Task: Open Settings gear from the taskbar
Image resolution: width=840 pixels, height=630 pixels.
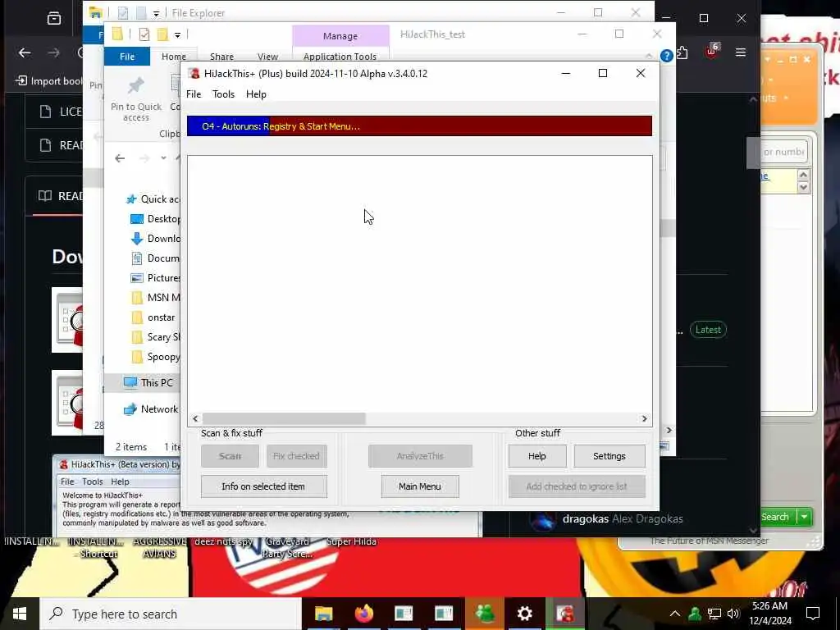Action: [x=524, y=614]
